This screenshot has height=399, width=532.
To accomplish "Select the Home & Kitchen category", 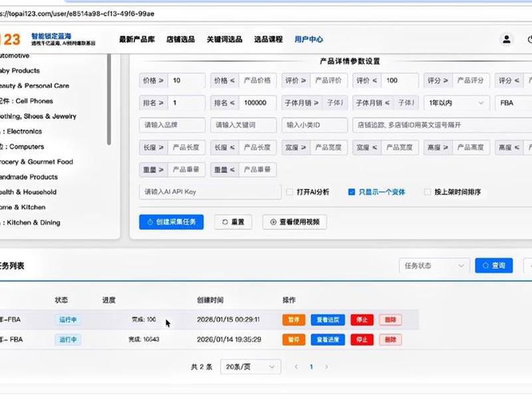I will [23, 207].
